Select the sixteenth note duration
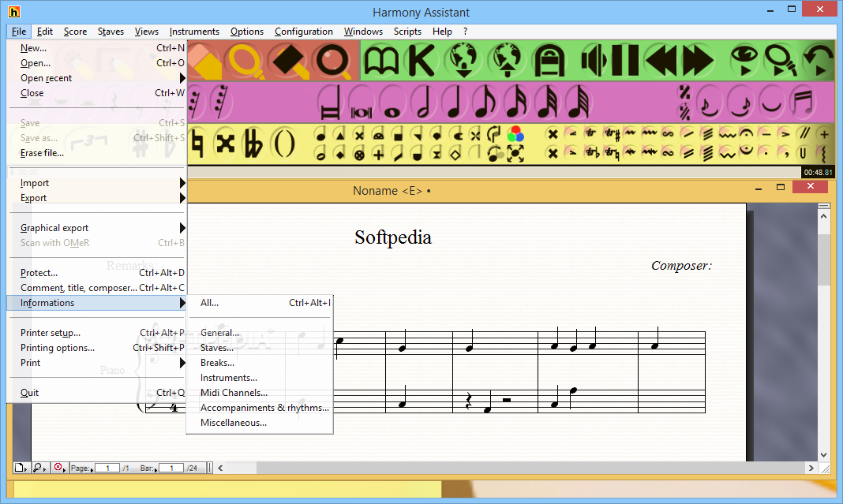843x504 pixels. (x=517, y=103)
